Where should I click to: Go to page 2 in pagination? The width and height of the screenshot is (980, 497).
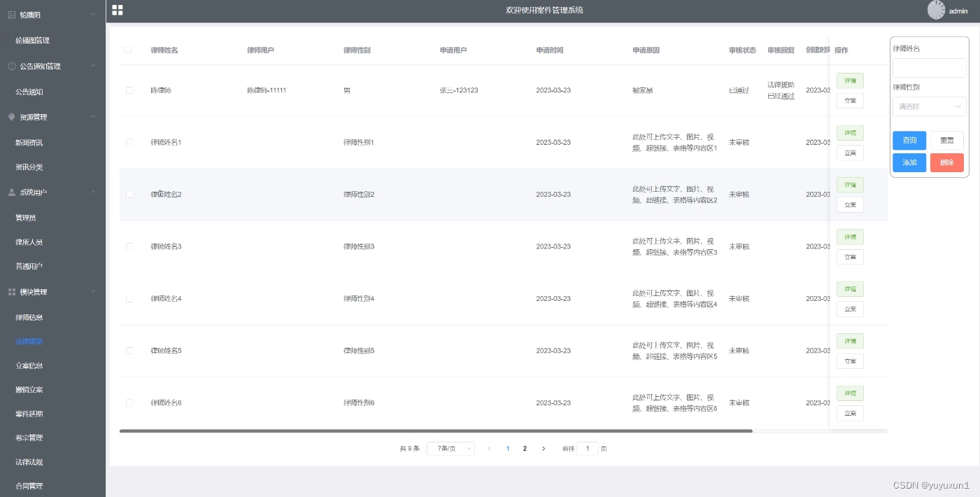click(525, 449)
